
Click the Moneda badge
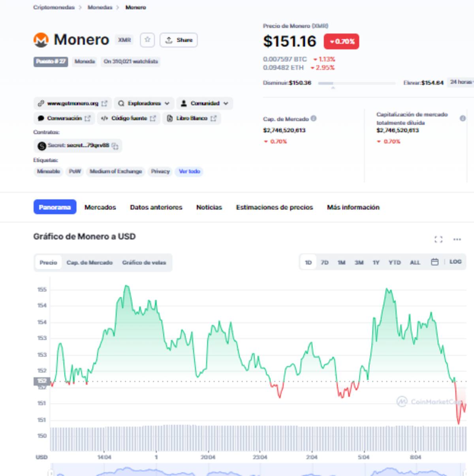pyautogui.click(x=85, y=62)
